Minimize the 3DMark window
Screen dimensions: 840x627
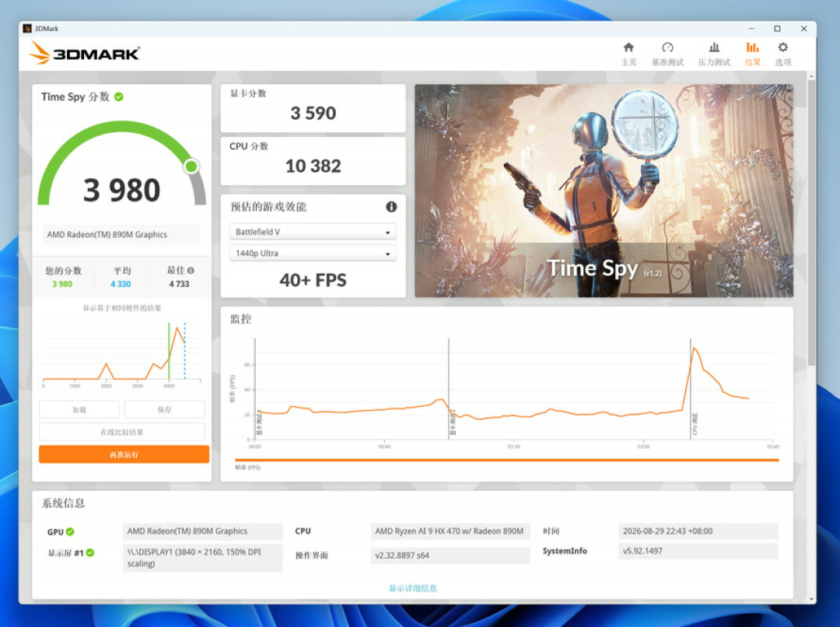[751, 29]
